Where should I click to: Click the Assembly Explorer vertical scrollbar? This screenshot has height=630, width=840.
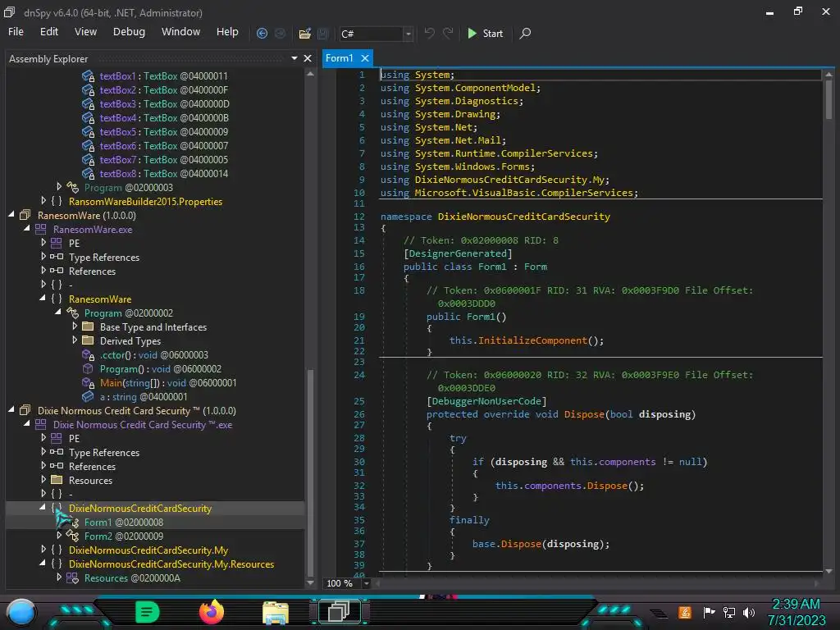(310, 472)
